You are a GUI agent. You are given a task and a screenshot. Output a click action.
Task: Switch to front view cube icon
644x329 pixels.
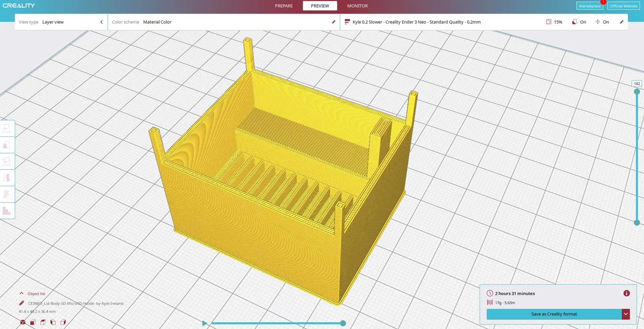click(33, 322)
